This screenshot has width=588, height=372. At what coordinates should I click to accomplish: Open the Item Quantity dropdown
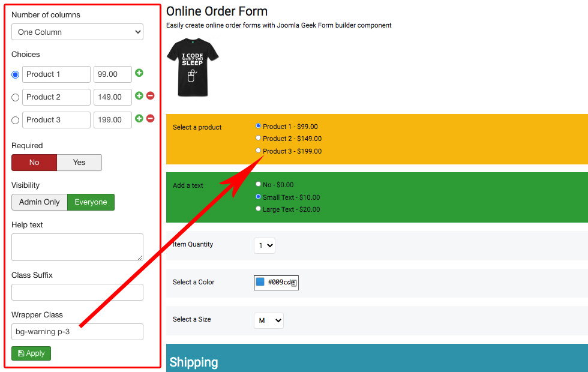click(265, 245)
